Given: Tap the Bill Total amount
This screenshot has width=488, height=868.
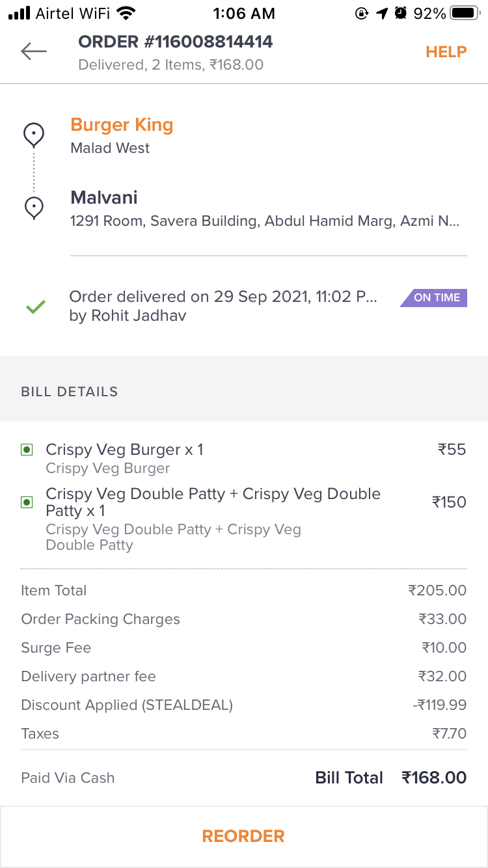Looking at the screenshot, I should tap(433, 778).
